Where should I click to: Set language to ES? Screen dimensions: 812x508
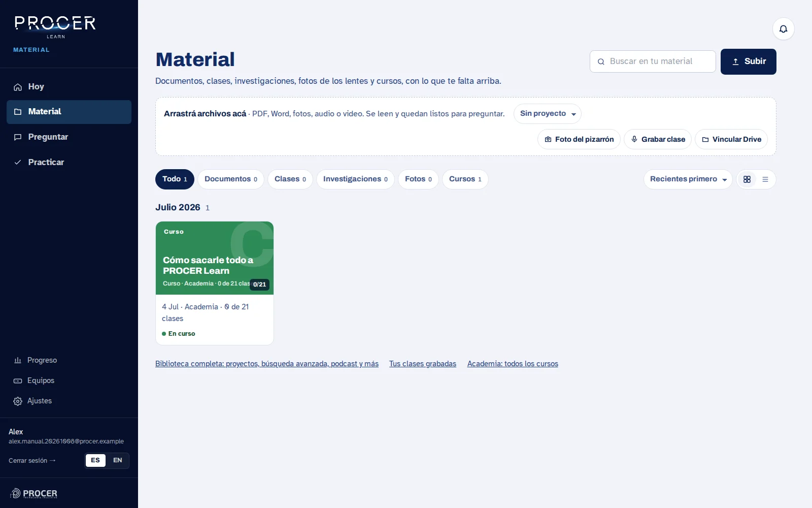coord(95,460)
